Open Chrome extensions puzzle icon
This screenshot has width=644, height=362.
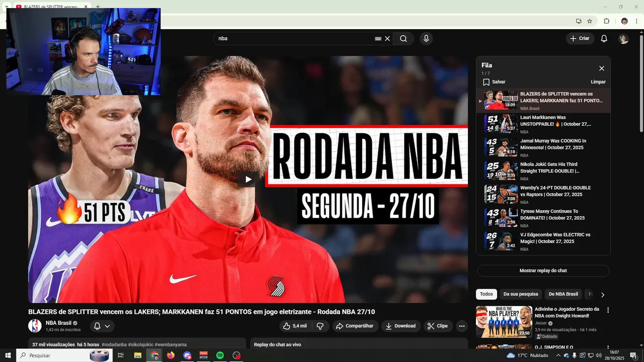point(606,21)
